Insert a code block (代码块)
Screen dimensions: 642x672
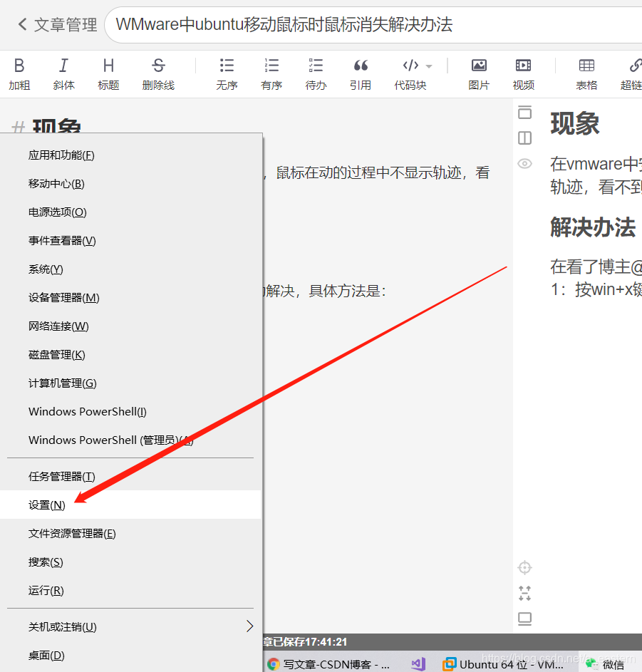pos(410,74)
